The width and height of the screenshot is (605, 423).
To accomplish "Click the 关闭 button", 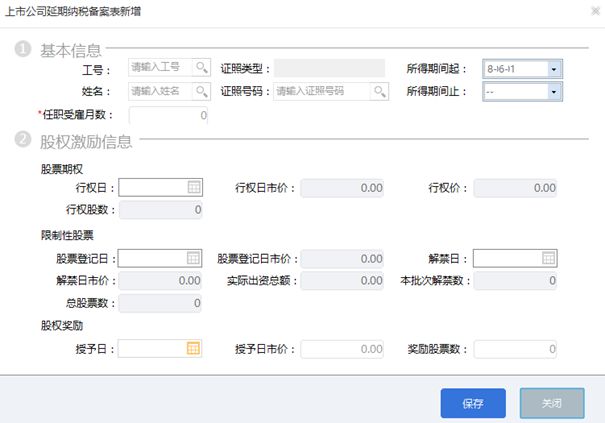I will pos(551,403).
